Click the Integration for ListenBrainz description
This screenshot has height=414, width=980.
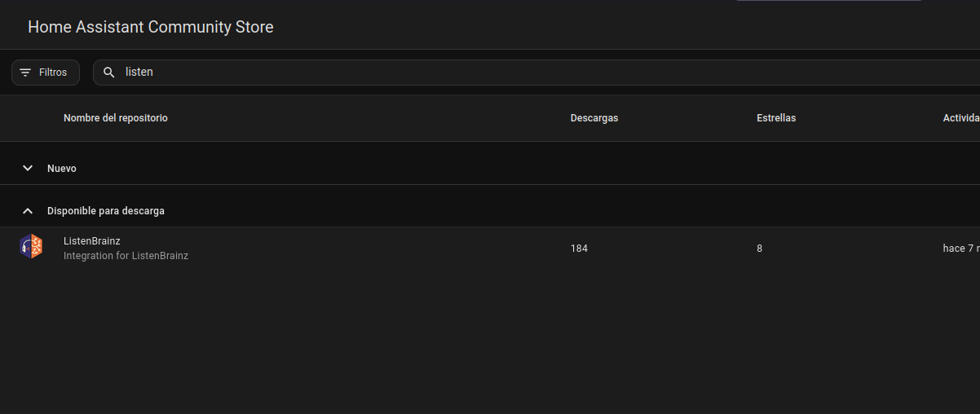pos(126,256)
